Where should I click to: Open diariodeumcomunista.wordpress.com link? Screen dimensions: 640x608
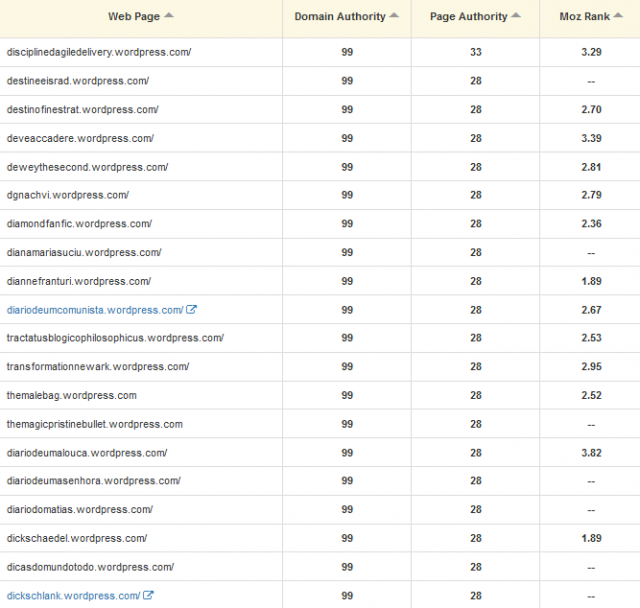coord(95,310)
